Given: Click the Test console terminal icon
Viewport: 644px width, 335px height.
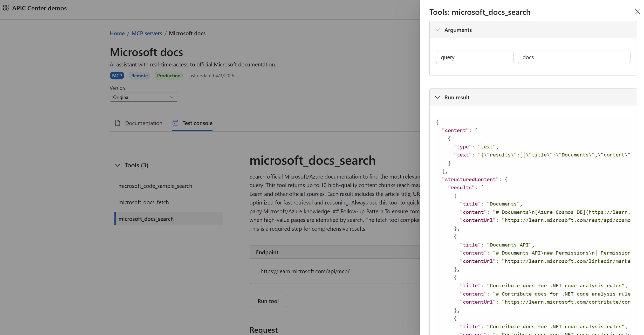Looking at the screenshot, I should click(x=175, y=123).
